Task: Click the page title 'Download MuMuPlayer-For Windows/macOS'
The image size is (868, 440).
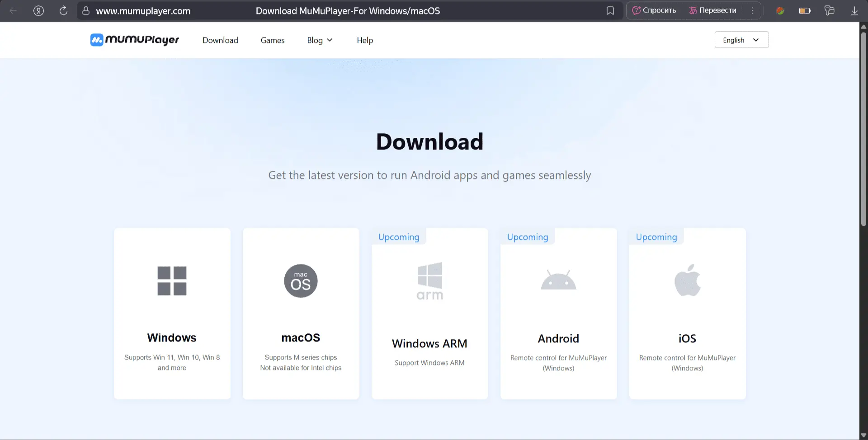Action: (348, 11)
